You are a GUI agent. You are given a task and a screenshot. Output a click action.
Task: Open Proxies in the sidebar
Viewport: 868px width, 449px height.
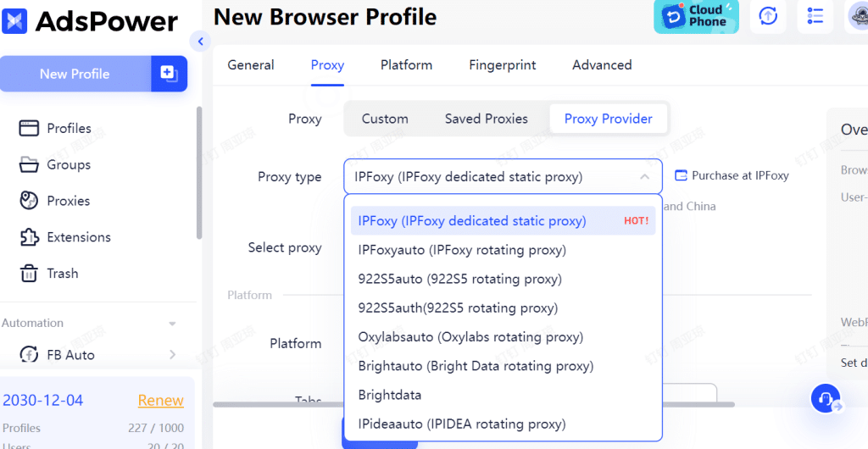[x=68, y=201]
